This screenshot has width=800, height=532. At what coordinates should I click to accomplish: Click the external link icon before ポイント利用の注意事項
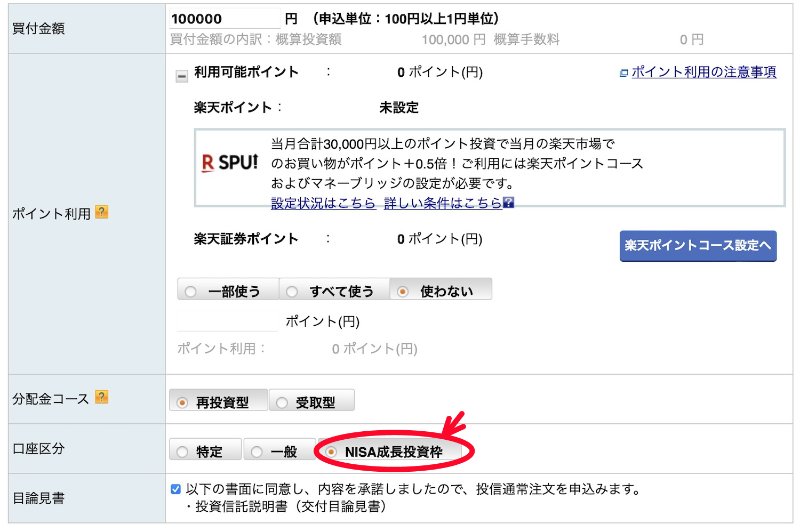coord(623,73)
